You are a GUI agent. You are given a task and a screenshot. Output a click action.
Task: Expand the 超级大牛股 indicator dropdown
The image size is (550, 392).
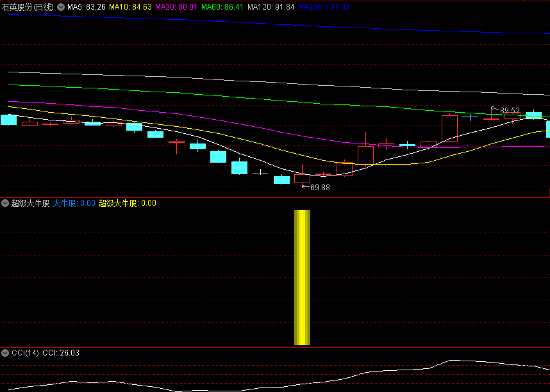(5, 203)
